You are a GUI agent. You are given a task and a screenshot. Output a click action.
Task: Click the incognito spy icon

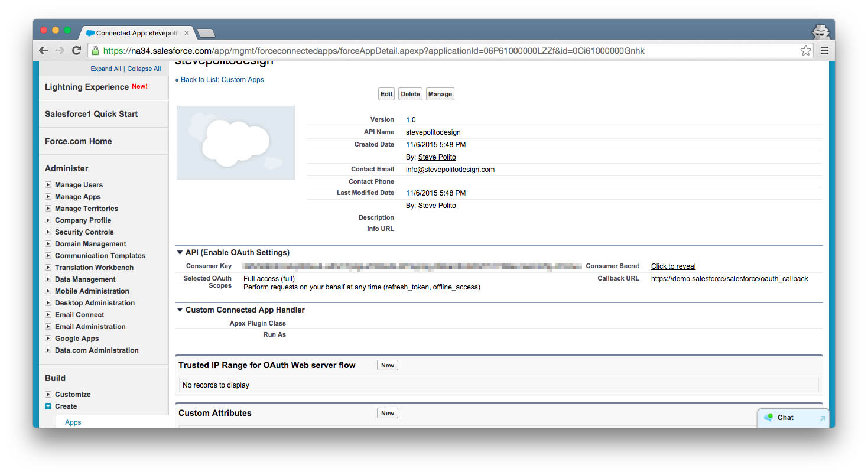(x=820, y=32)
